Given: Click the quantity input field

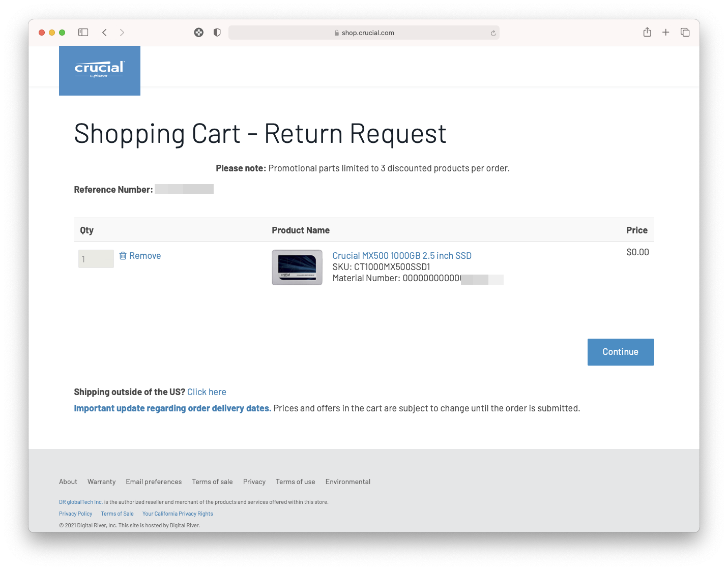Looking at the screenshot, I should pyautogui.click(x=96, y=259).
